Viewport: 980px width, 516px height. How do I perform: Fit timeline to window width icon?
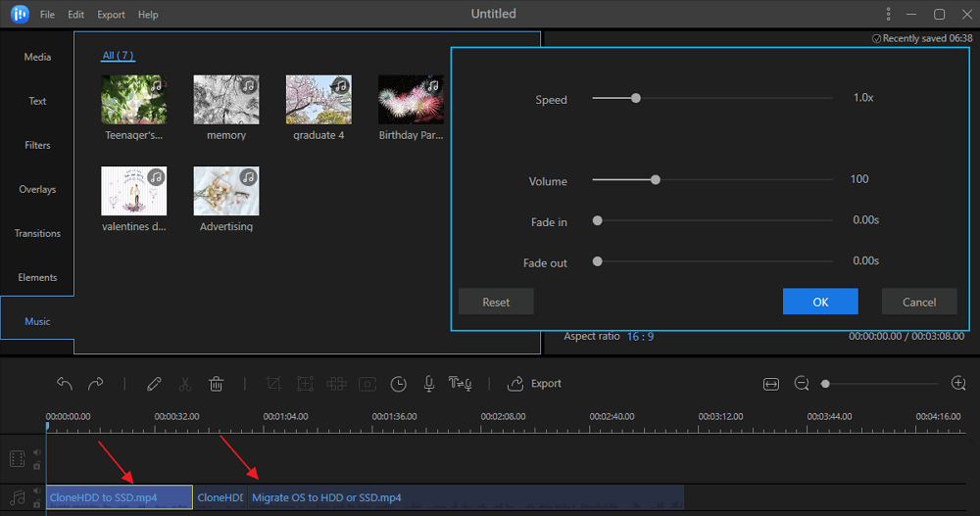[771, 384]
